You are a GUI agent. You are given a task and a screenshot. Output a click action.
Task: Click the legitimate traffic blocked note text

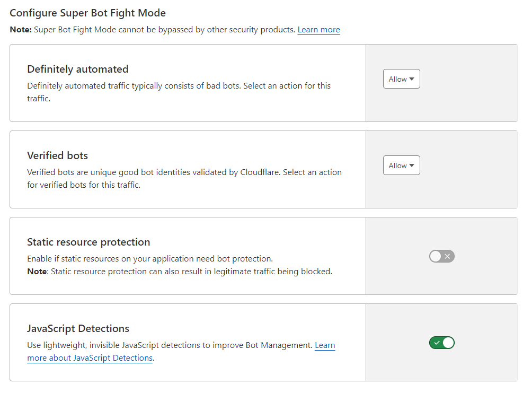point(191,272)
